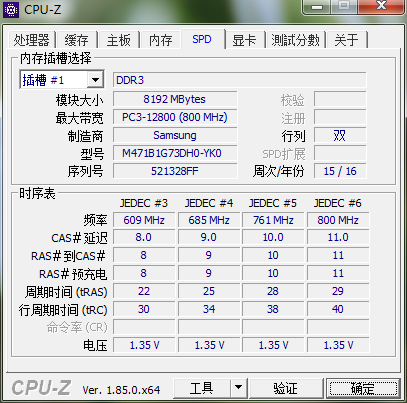The height and width of the screenshot is (403, 407).
Task: Click the JEDEC #5 column header
Action: tap(273, 203)
